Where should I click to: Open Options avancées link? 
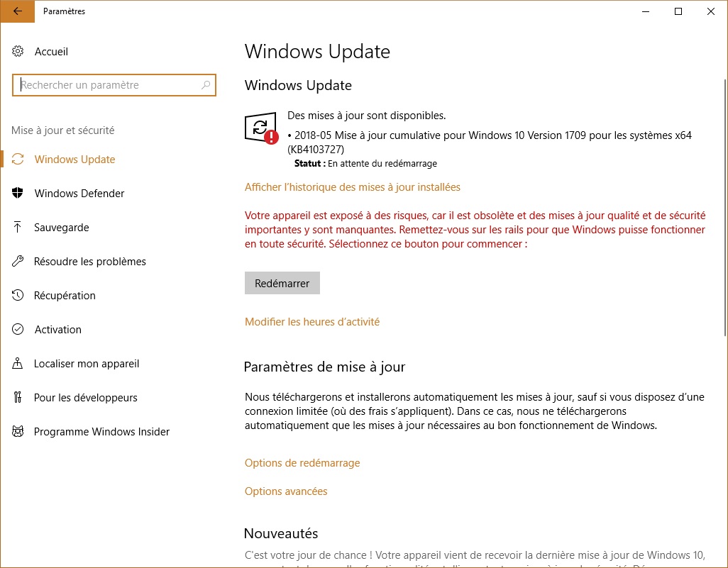pos(286,491)
